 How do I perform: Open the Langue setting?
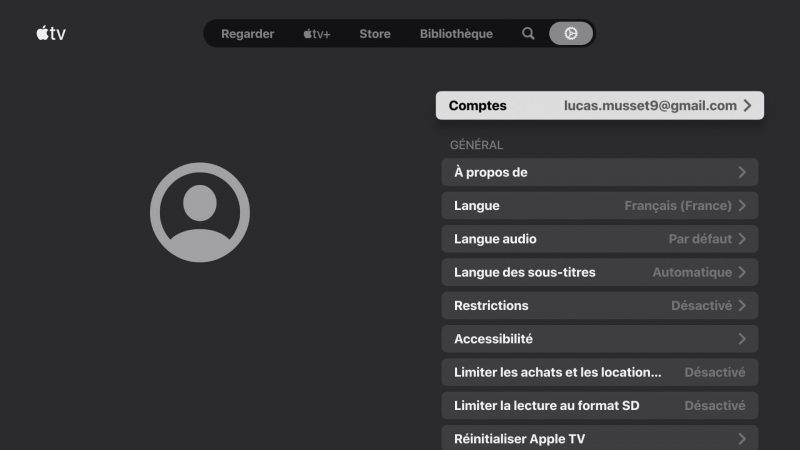600,206
